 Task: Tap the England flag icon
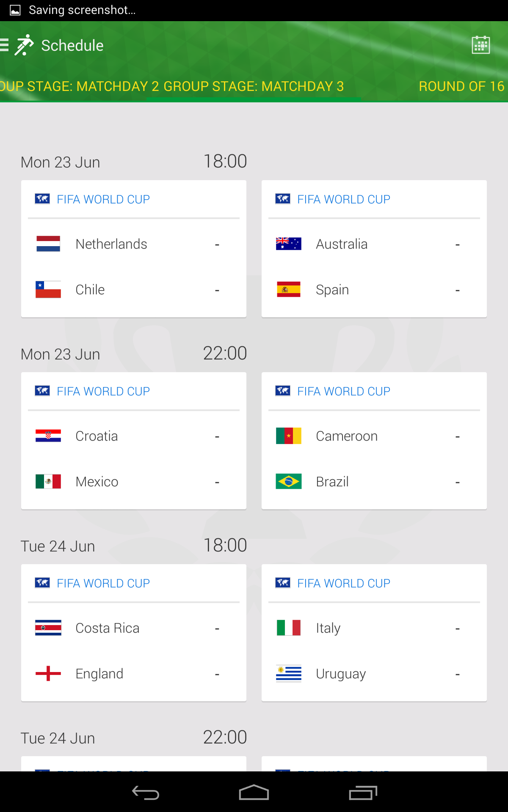[48, 673]
